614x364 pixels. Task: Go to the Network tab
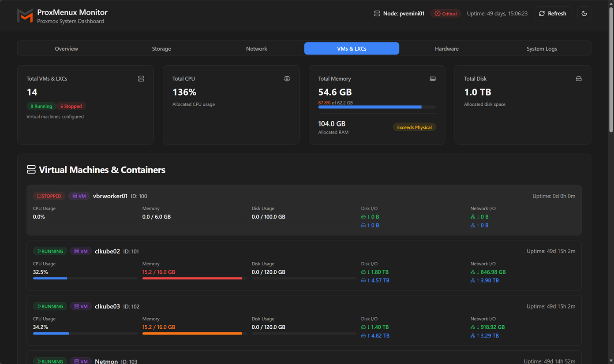click(x=256, y=48)
